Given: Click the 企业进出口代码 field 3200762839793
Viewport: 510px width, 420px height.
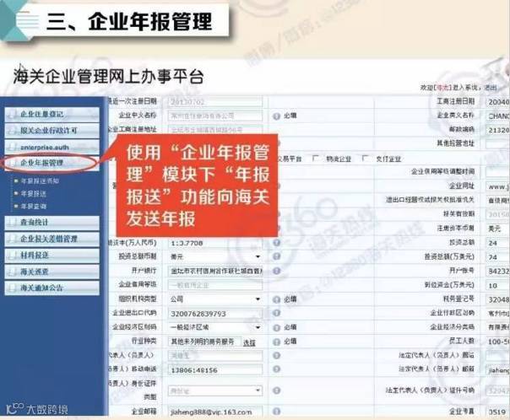Looking at the screenshot, I should [215, 314].
